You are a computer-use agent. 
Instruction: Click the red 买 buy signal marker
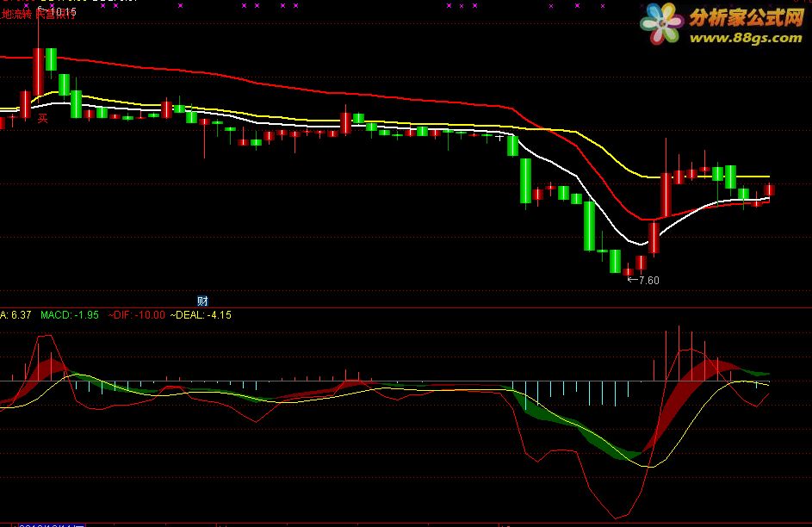pyautogui.click(x=42, y=119)
